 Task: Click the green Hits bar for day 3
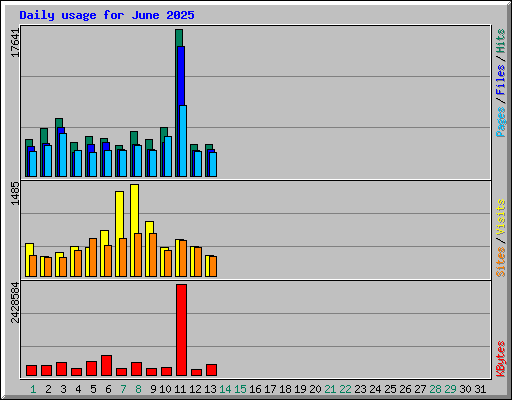(58, 123)
